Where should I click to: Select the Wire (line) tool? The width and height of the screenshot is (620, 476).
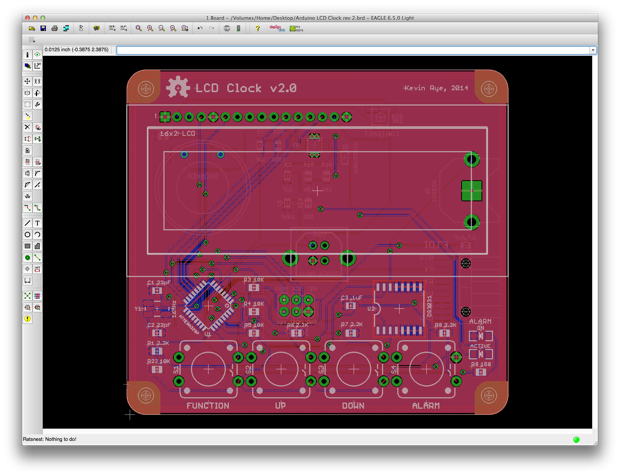[x=27, y=223]
